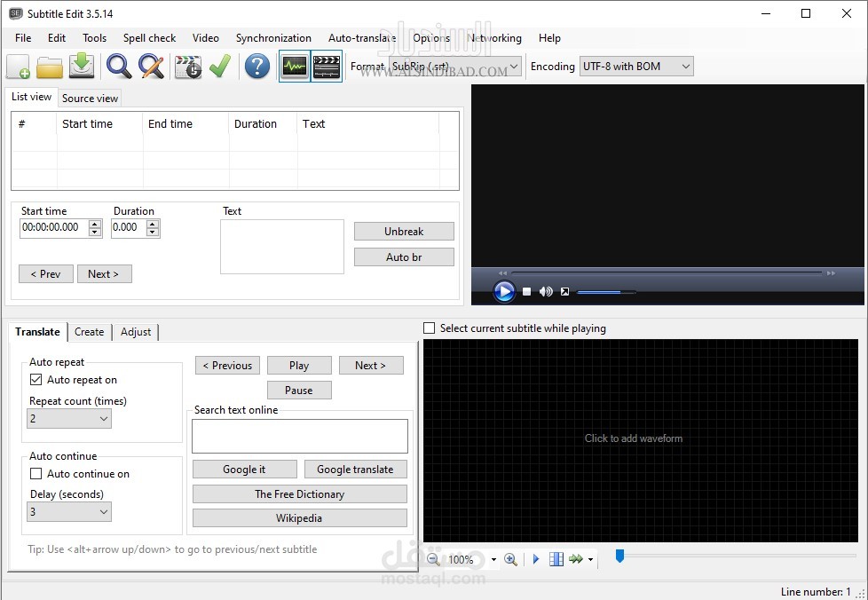Image resolution: width=868 pixels, height=600 pixels.
Task: Click the Google translate button
Action: click(355, 469)
